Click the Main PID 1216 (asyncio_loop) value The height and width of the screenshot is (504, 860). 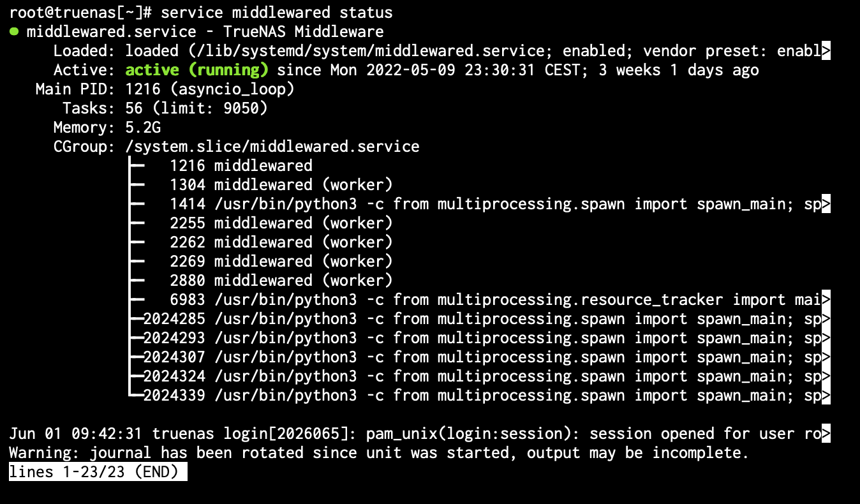click(210, 89)
